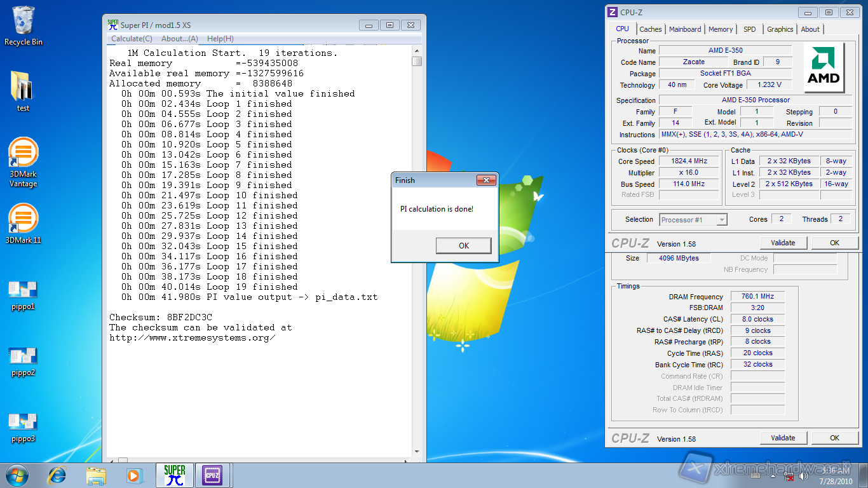Viewport: 868px width, 488px height.
Task: Launch 3DMark 11 desktop shortcut
Action: point(23,219)
